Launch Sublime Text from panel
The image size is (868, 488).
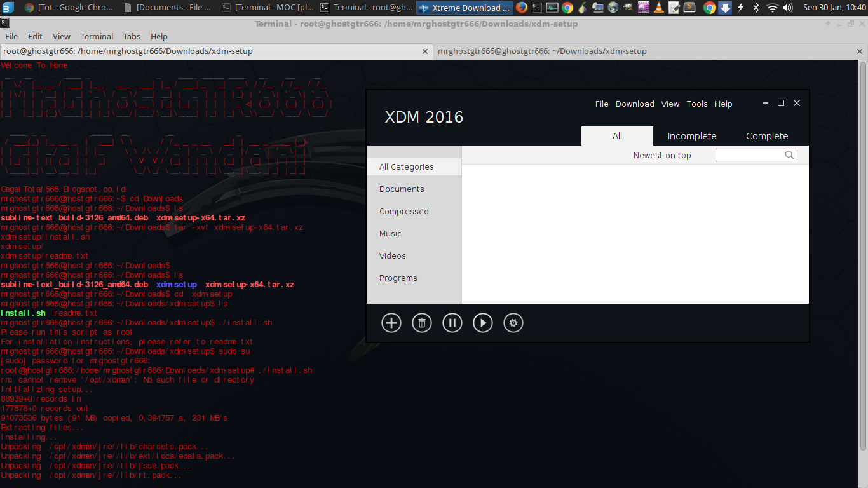point(689,8)
